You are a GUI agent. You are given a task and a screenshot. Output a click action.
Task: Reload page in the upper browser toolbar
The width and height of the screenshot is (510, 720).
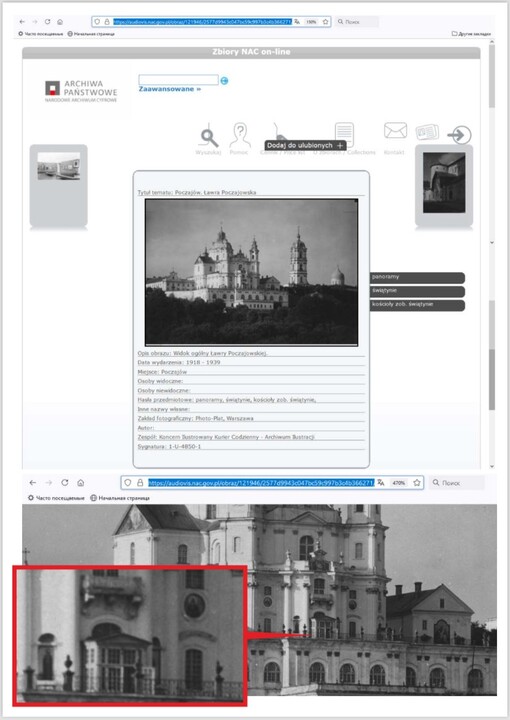coord(47,22)
